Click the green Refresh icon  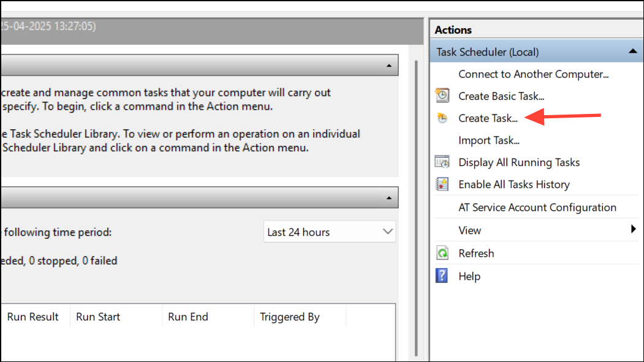[x=442, y=252]
